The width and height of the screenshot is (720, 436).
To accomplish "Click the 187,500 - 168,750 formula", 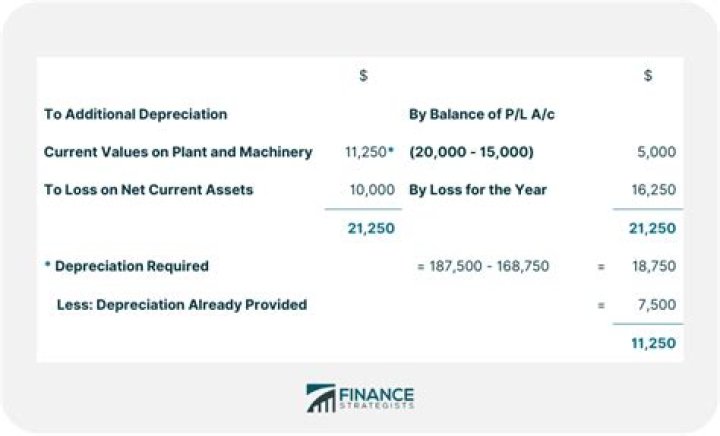I will click(x=483, y=266).
